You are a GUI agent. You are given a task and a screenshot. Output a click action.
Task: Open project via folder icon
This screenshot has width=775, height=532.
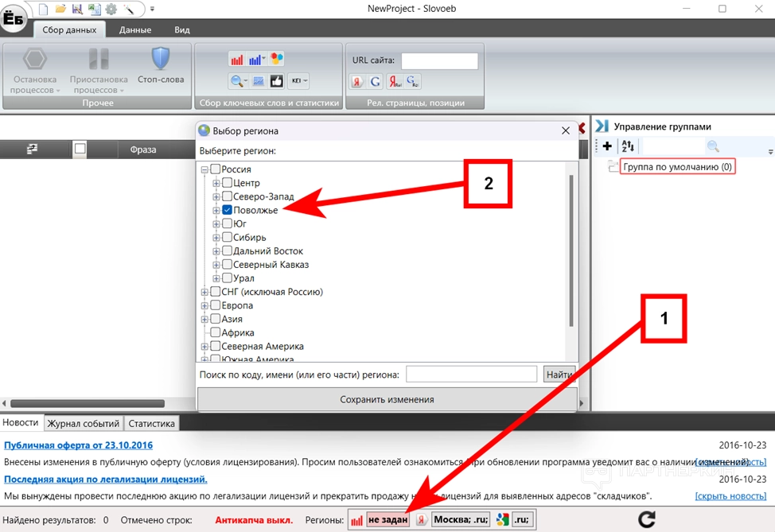(x=60, y=9)
